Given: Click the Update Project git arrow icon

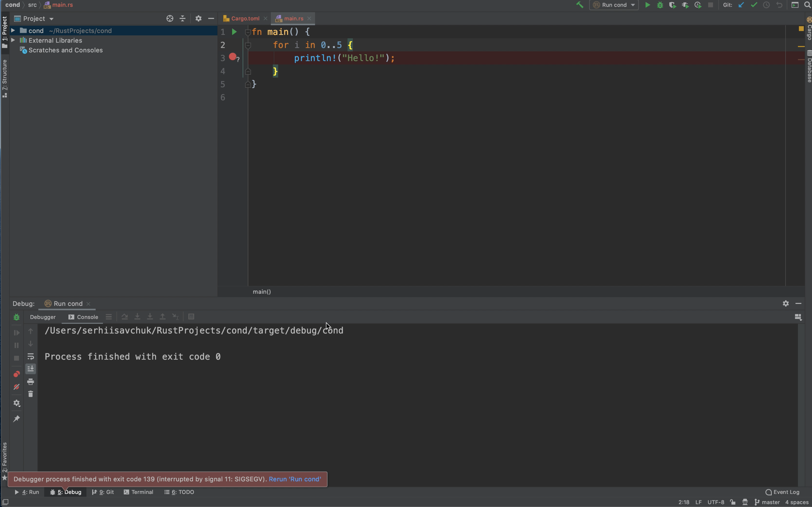Looking at the screenshot, I should (741, 5).
